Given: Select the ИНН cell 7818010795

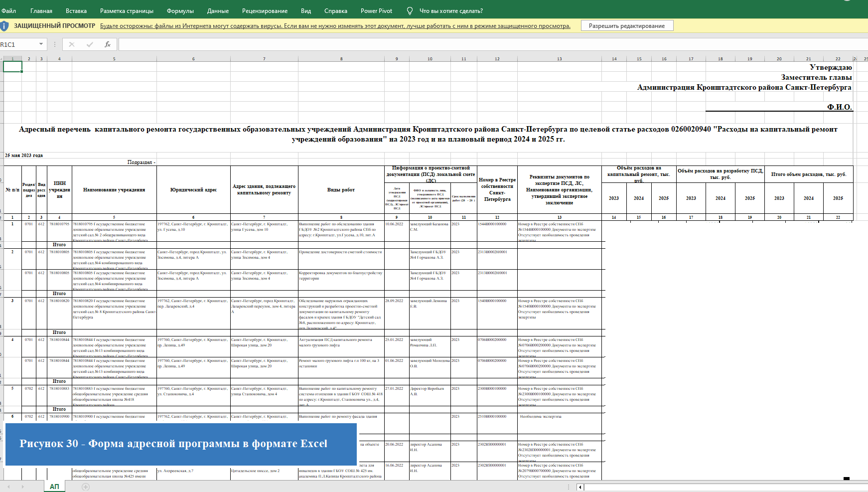Looking at the screenshot, I should tap(59, 231).
